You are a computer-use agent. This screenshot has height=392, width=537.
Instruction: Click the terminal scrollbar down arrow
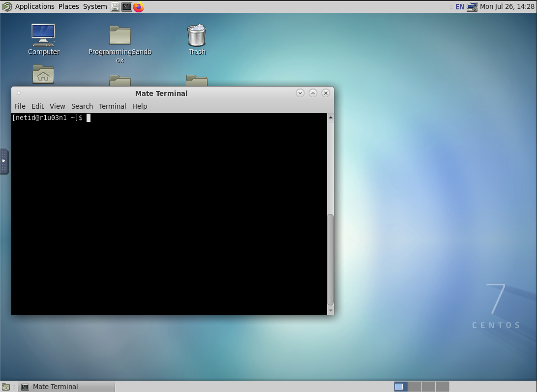click(x=330, y=310)
